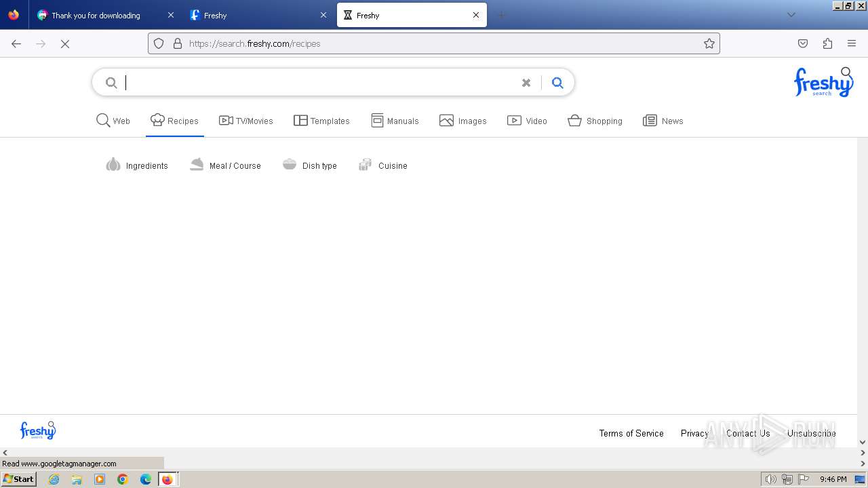This screenshot has width=868, height=488.
Task: Click the volume tray icon
Action: (770, 479)
